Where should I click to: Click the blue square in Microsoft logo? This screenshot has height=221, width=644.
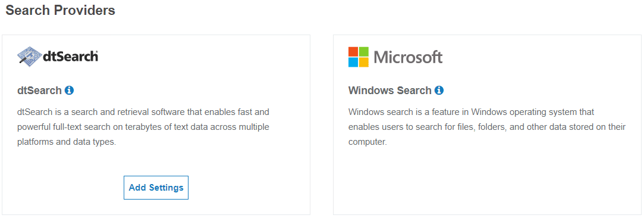click(x=353, y=62)
